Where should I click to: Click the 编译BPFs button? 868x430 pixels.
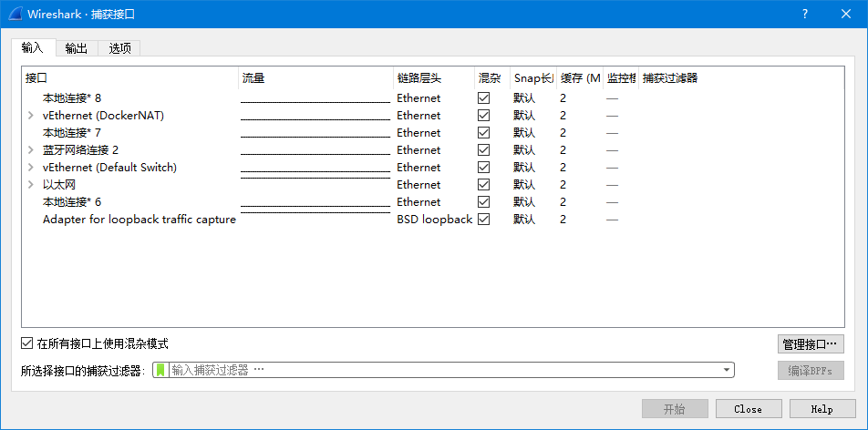pos(811,370)
